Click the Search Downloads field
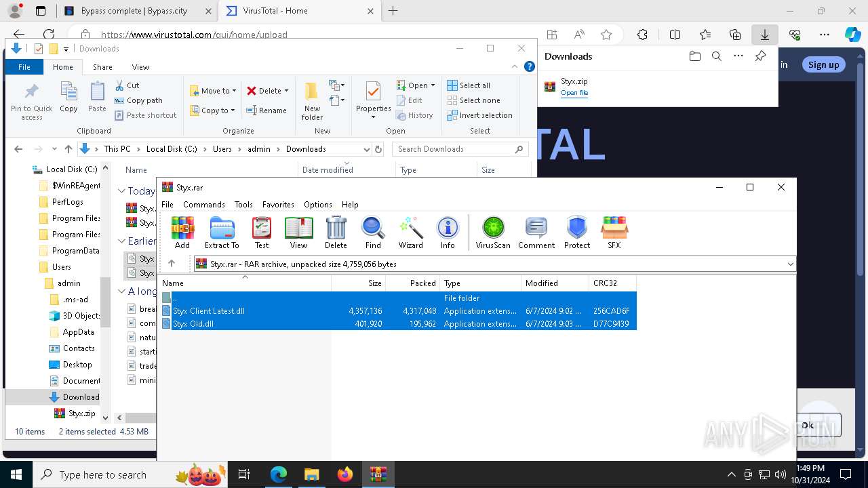This screenshot has height=488, width=868. coord(461,149)
